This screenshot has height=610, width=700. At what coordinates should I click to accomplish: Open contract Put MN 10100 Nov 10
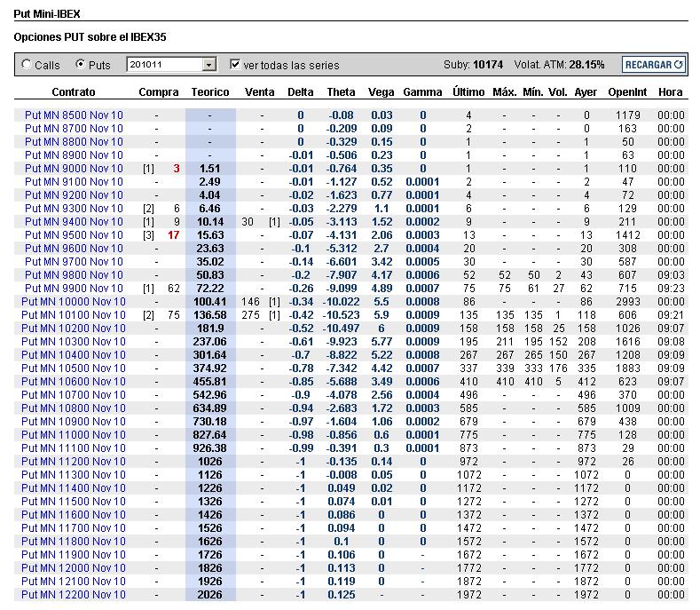coord(74,315)
